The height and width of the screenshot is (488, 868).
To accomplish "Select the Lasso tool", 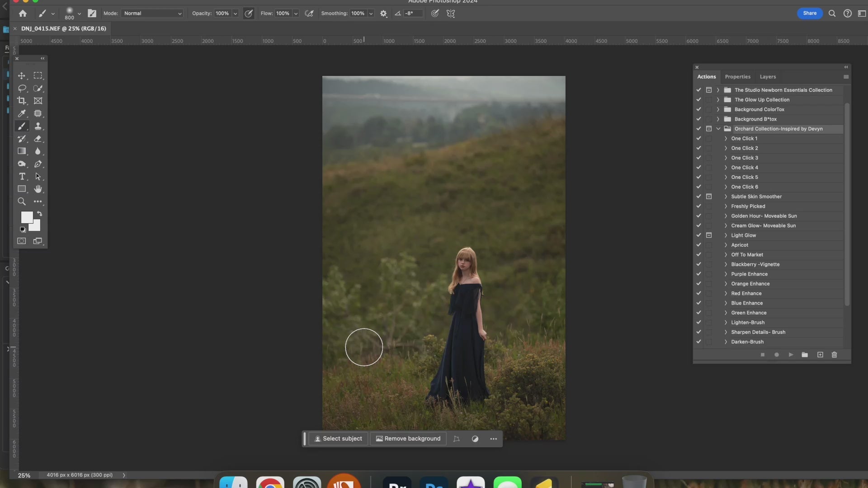I will [21, 88].
